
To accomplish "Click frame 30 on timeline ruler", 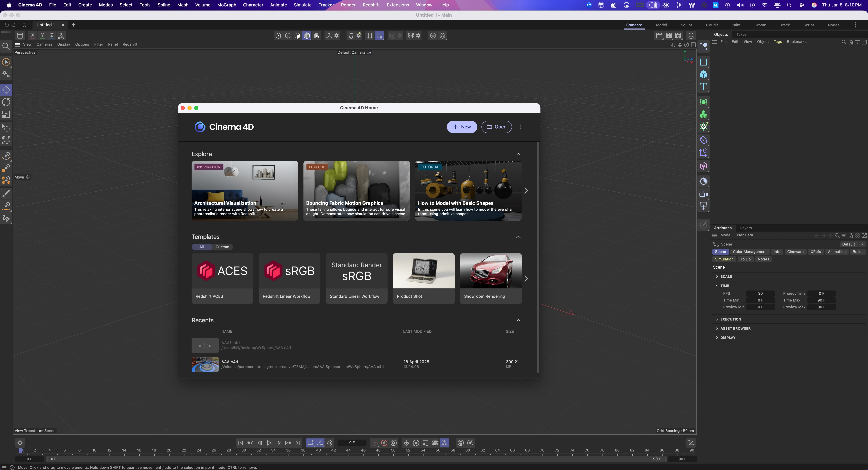I will pos(244,451).
